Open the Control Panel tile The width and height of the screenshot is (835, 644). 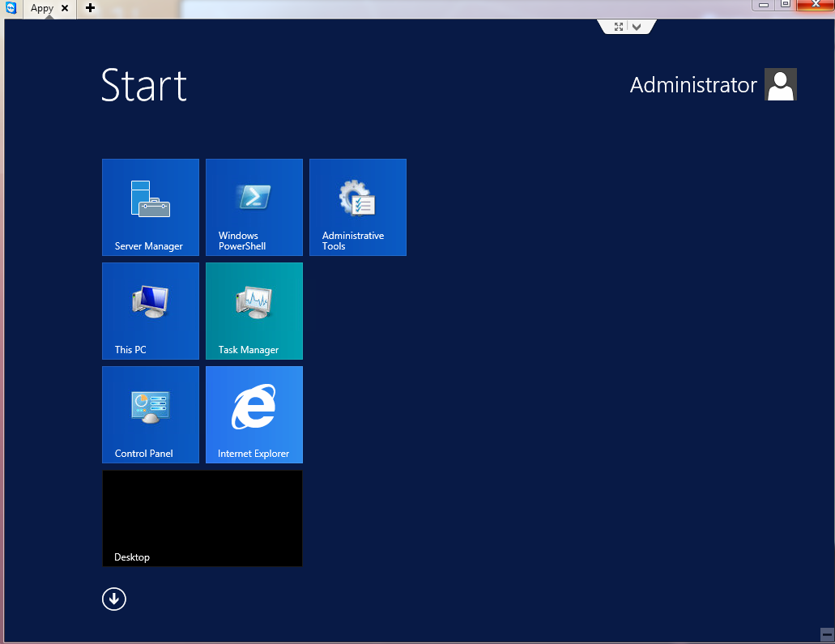(151, 415)
